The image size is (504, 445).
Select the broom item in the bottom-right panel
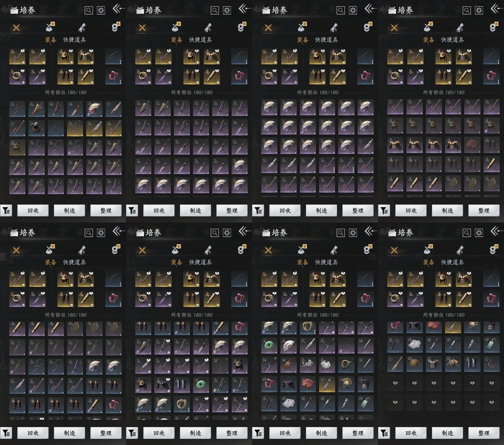[x=395, y=364]
